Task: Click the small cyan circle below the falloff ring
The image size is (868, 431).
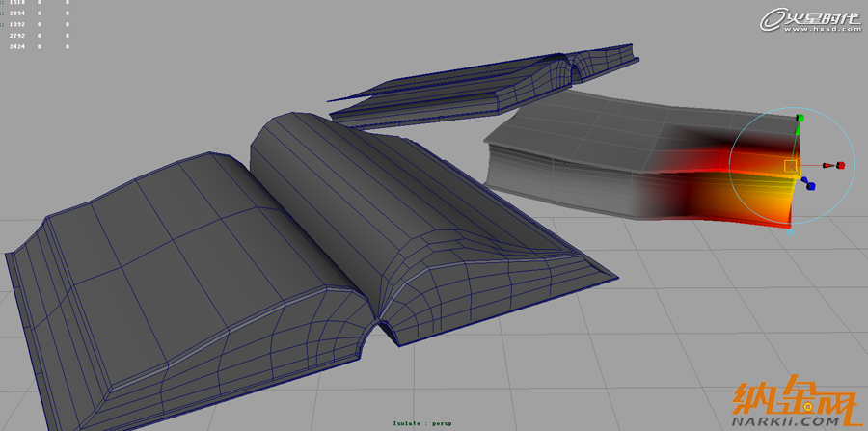Action: (x=791, y=233)
